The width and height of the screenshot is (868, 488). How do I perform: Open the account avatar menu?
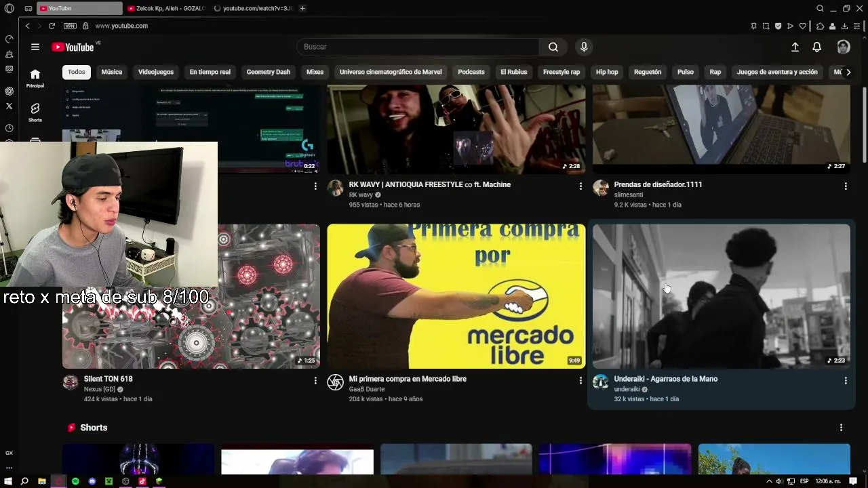(844, 47)
